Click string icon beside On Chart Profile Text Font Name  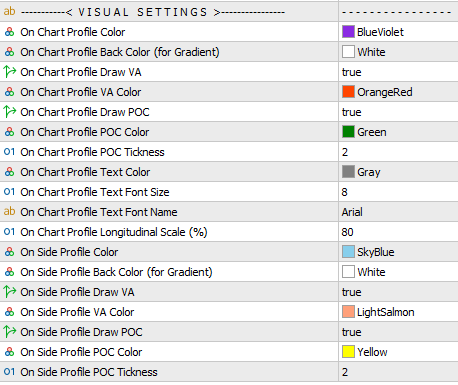tap(9, 211)
